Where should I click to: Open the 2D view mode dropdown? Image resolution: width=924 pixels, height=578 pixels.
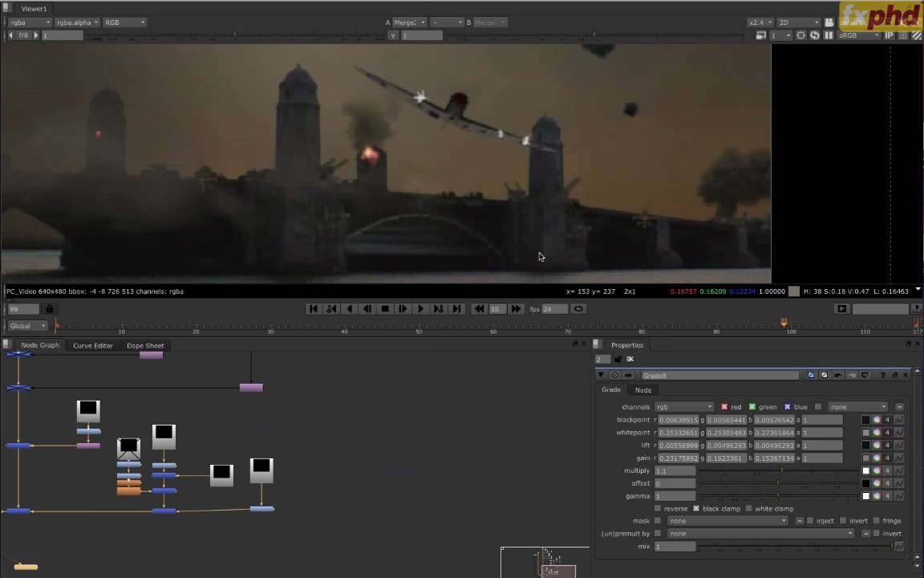coord(799,22)
